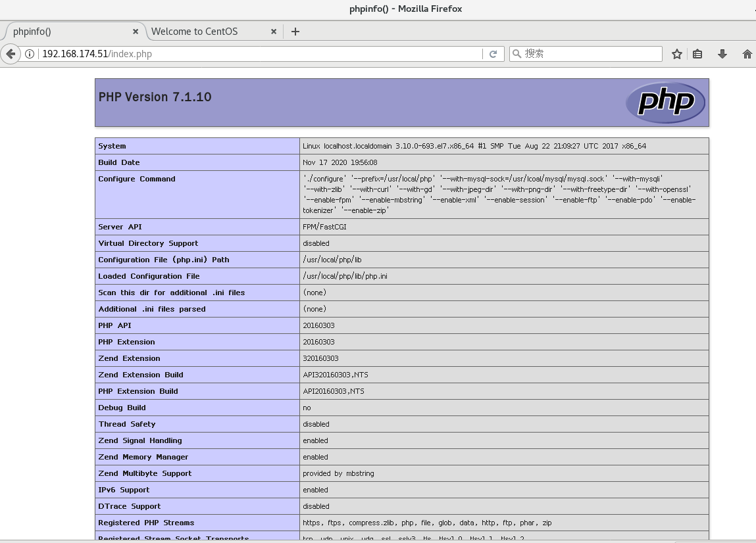Click Zend Memory Manager label
Image resolution: width=756 pixels, height=543 pixels.
(x=143, y=457)
